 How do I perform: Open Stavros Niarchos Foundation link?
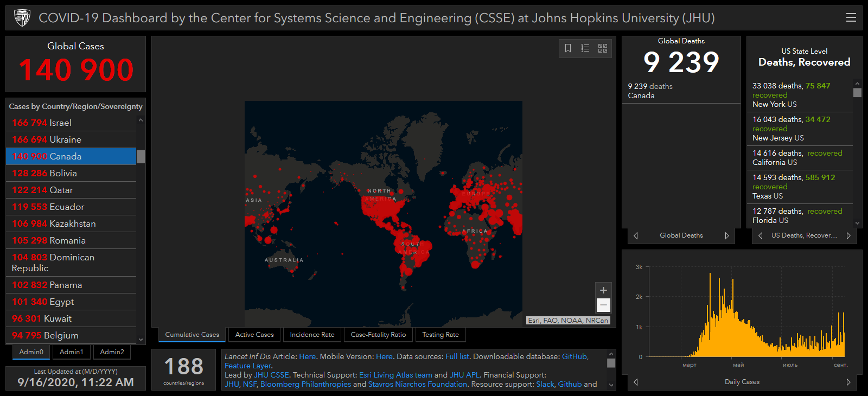click(x=418, y=384)
